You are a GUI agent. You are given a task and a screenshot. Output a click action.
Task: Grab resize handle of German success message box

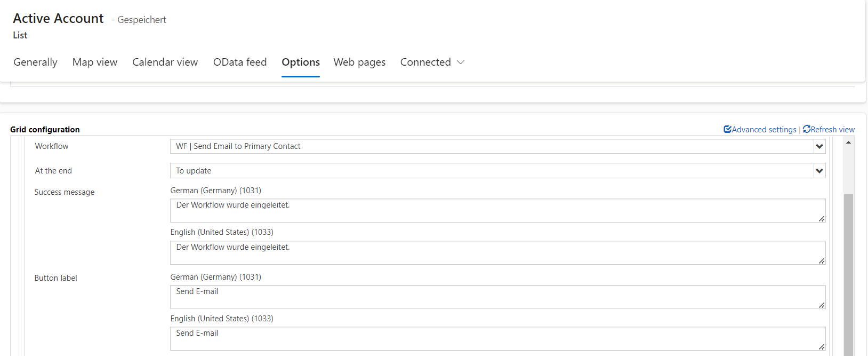click(822, 219)
